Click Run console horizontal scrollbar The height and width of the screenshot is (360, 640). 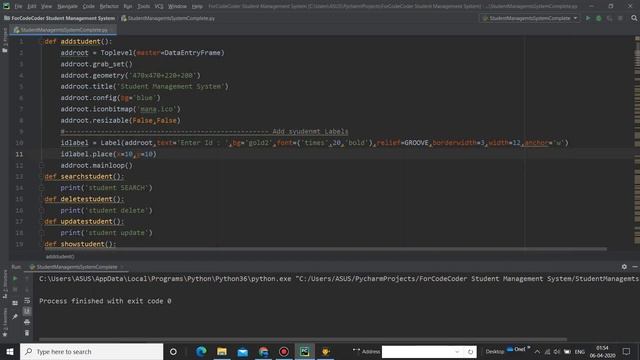point(303,339)
